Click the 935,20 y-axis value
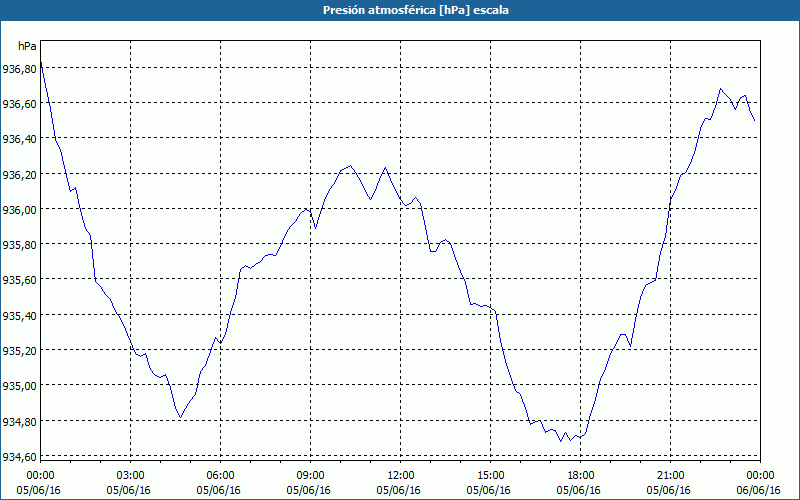 (19, 351)
